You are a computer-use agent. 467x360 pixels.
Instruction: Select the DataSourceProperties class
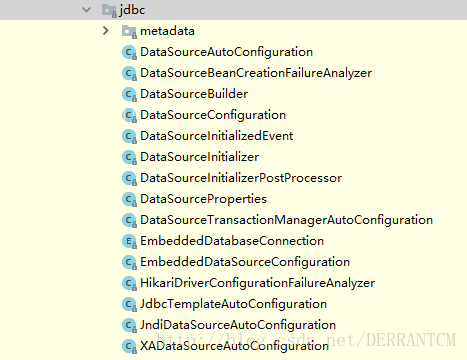[x=204, y=199]
